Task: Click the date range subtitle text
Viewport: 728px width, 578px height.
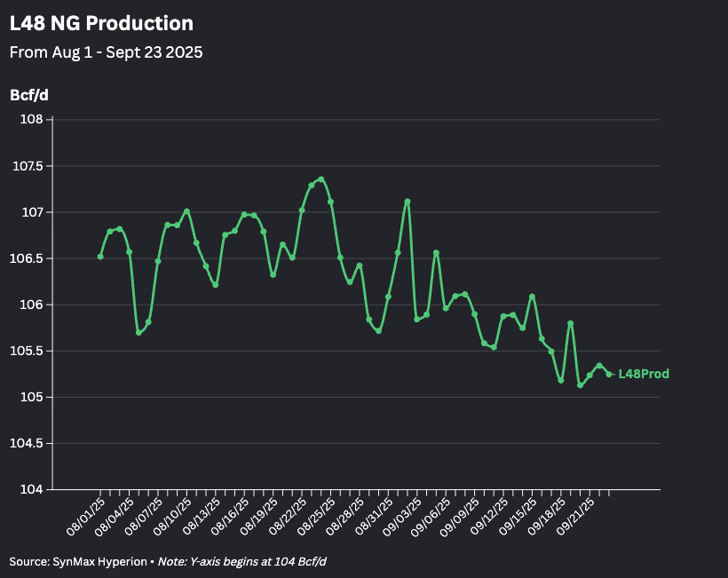Action: (106, 52)
